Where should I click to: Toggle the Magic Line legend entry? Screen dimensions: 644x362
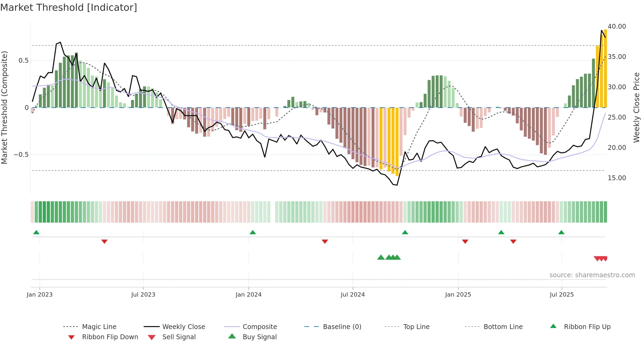(x=90, y=327)
